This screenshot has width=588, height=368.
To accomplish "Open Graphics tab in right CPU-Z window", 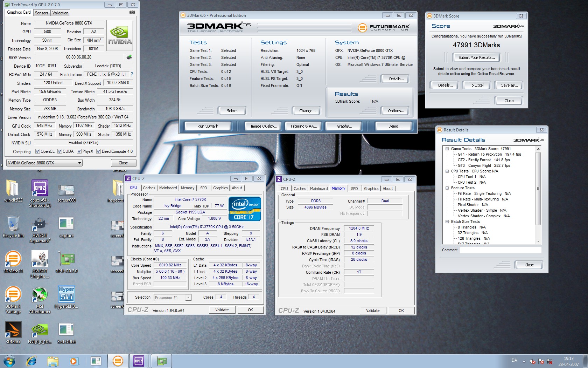I will (x=371, y=189).
